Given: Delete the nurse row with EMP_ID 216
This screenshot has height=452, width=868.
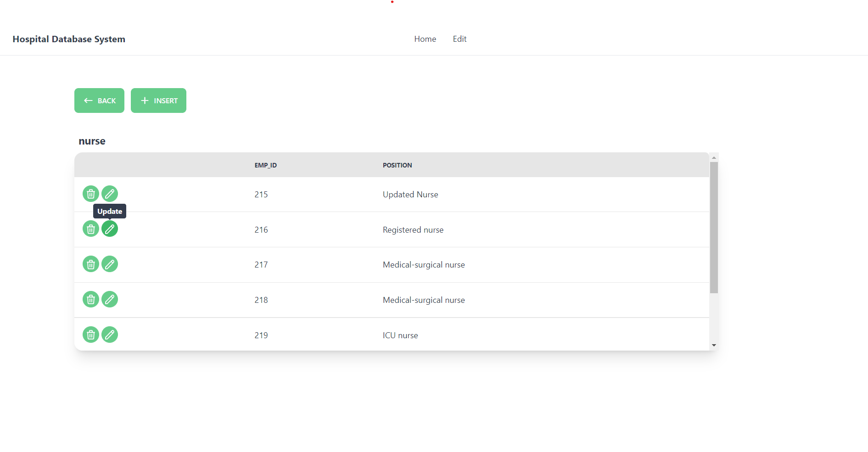Looking at the screenshot, I should pos(91,229).
